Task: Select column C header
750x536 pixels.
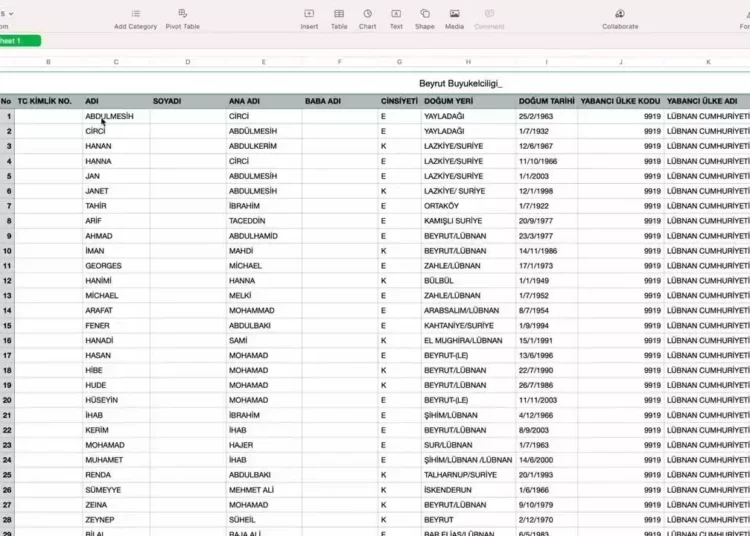Action: click(116, 62)
